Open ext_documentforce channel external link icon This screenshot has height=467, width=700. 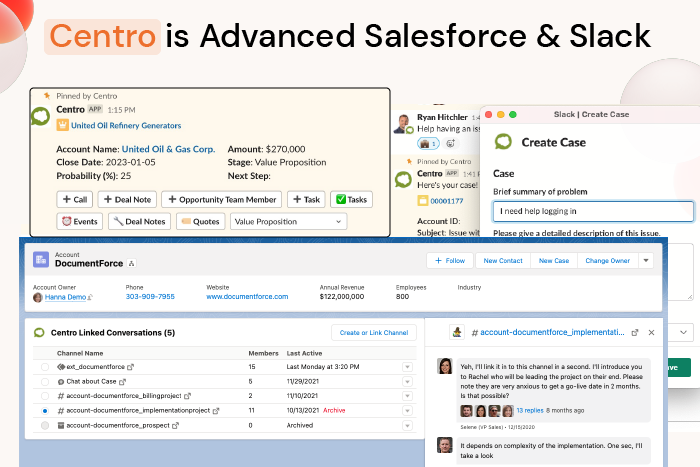130,367
